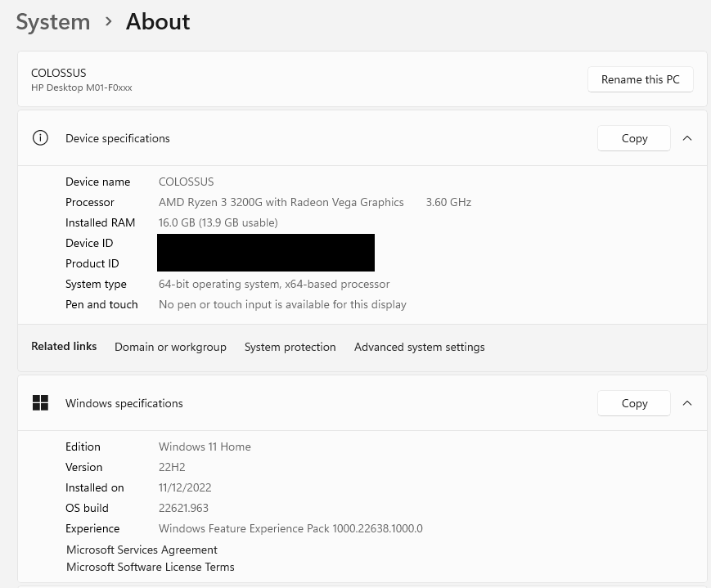
Task: Click the 64-bit operating system value
Action: pos(274,285)
